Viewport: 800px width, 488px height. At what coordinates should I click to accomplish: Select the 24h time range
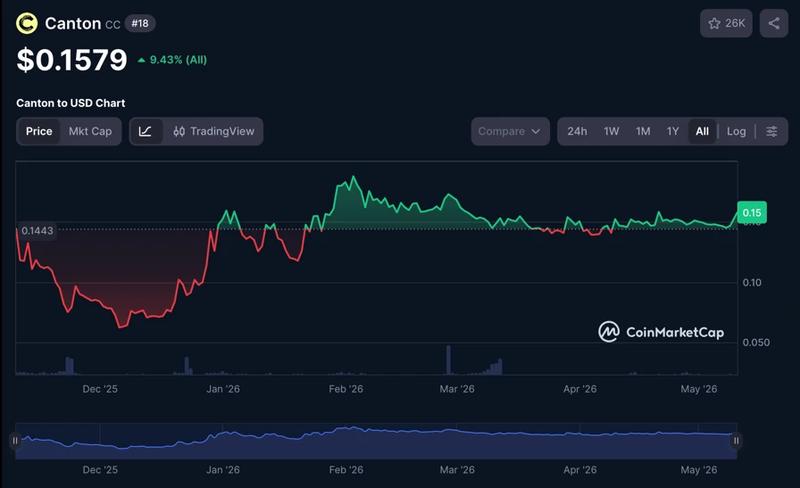(577, 132)
